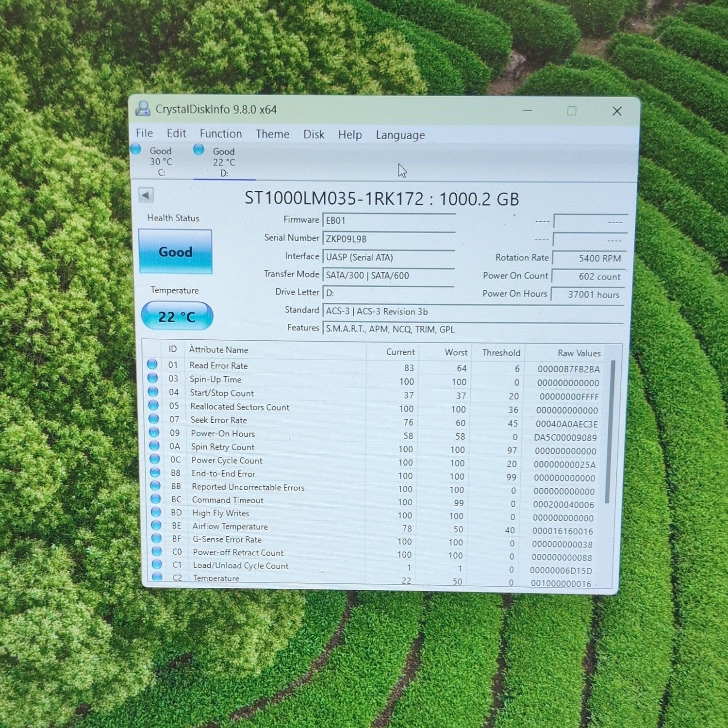The width and height of the screenshot is (728, 728).
Task: Open the Edit menu
Action: click(176, 133)
